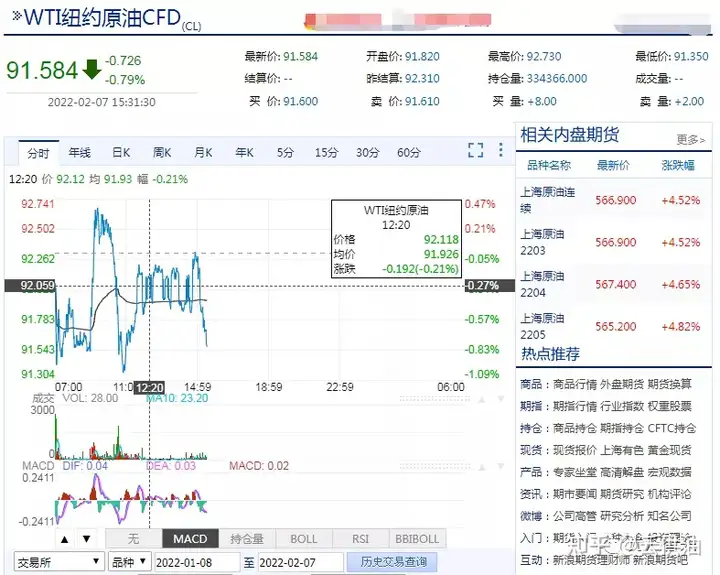720x575 pixels.
Task: Switch to the 年线 tab
Action: point(79,152)
